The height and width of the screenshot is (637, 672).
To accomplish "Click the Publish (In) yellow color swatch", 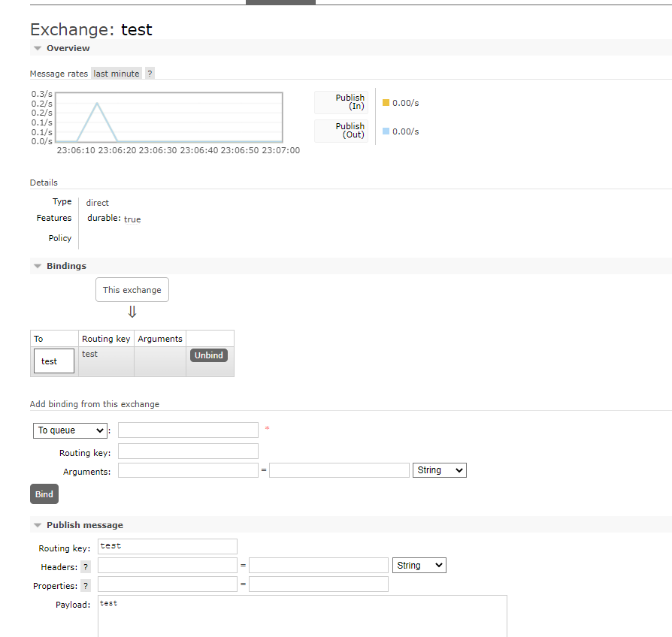I will click(386, 103).
